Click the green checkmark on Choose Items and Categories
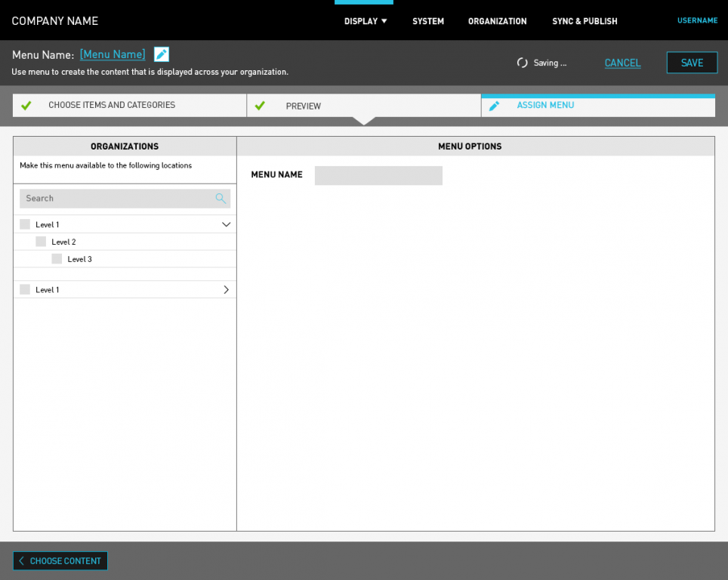Image resolution: width=728 pixels, height=580 pixels. [26, 106]
